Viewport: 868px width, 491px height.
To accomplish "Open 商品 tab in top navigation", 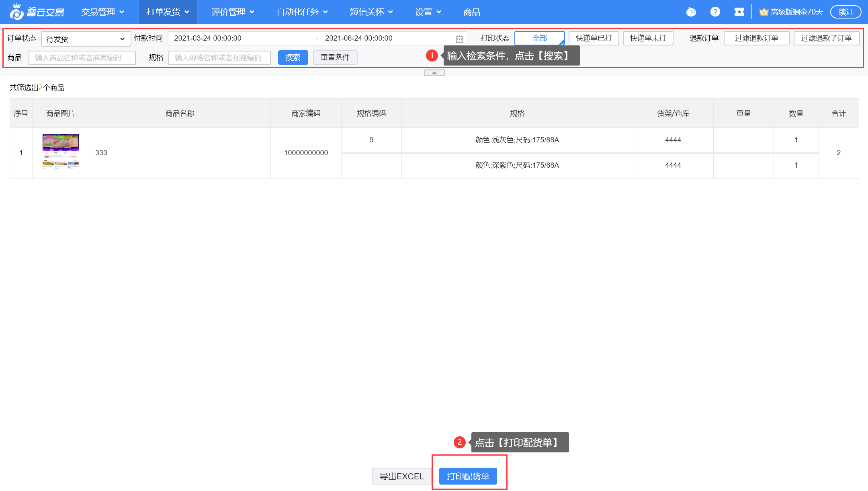I will [471, 12].
